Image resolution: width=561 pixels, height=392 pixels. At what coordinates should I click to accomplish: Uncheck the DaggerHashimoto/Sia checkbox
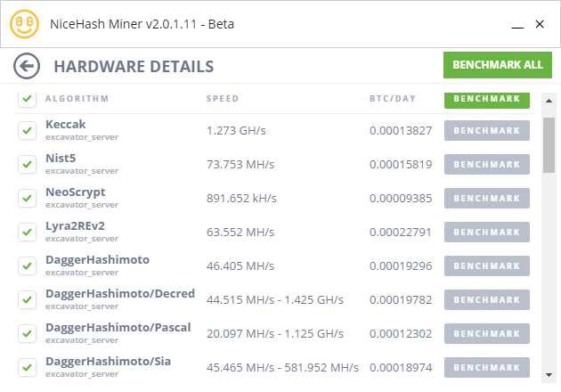[x=27, y=367]
